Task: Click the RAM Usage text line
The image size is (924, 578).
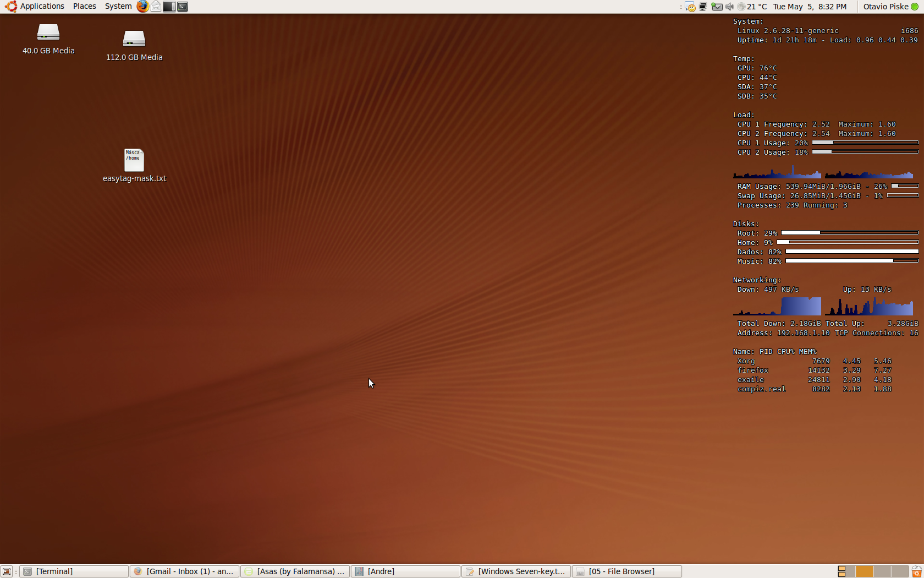Action: [812, 187]
